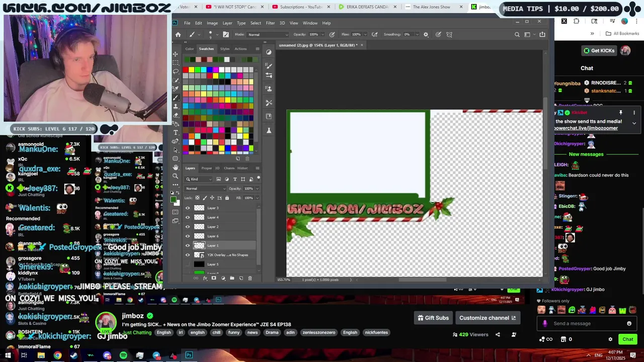Click the white background color swatch
644x362 pixels.
[x=177, y=203]
